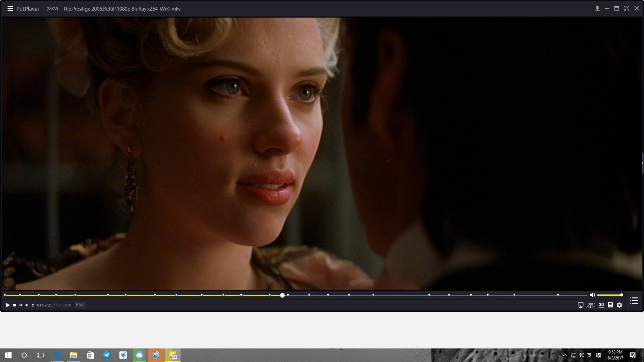The width and height of the screenshot is (644, 362).
Task: Enable 3D video mode
Action: coord(601,305)
